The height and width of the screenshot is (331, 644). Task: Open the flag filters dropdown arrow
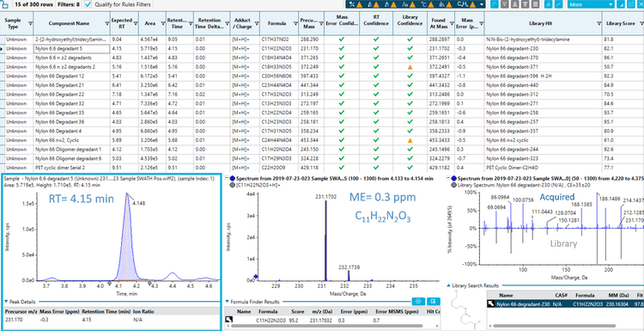click(481, 4)
